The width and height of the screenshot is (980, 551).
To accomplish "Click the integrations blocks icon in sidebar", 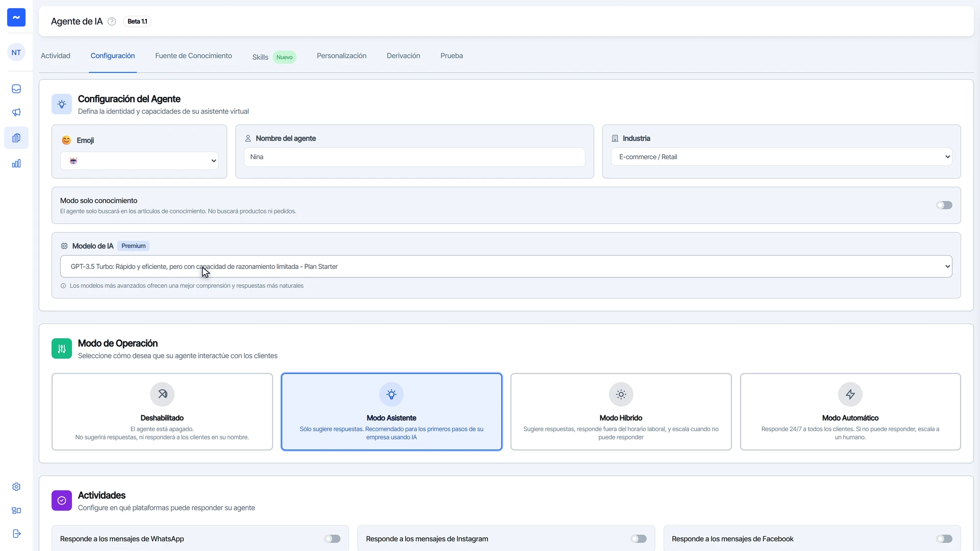I will click(x=16, y=510).
